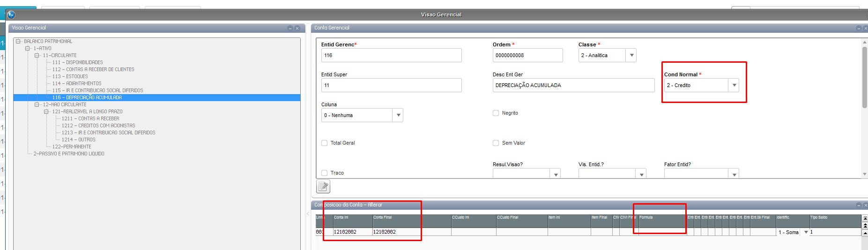
Task: Select 1214 – OUTROS tree item
Action: (x=78, y=140)
